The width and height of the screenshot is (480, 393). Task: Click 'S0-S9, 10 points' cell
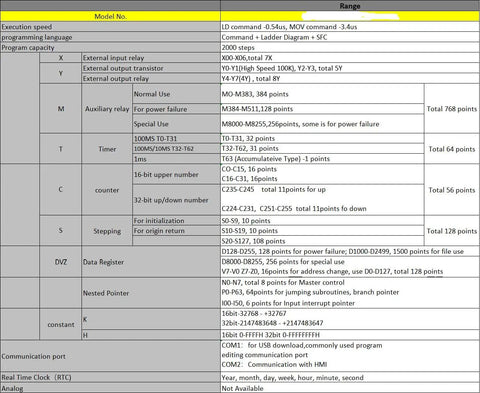pos(322,221)
